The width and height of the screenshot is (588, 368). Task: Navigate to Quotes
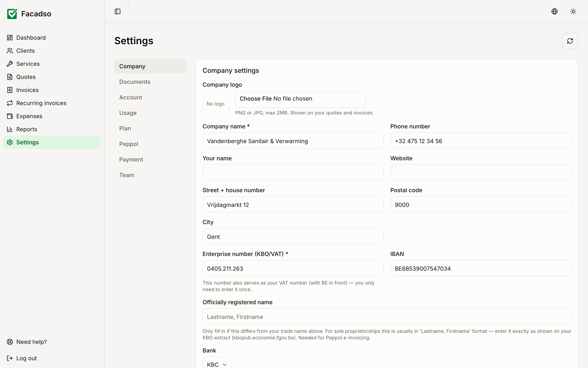52,77
